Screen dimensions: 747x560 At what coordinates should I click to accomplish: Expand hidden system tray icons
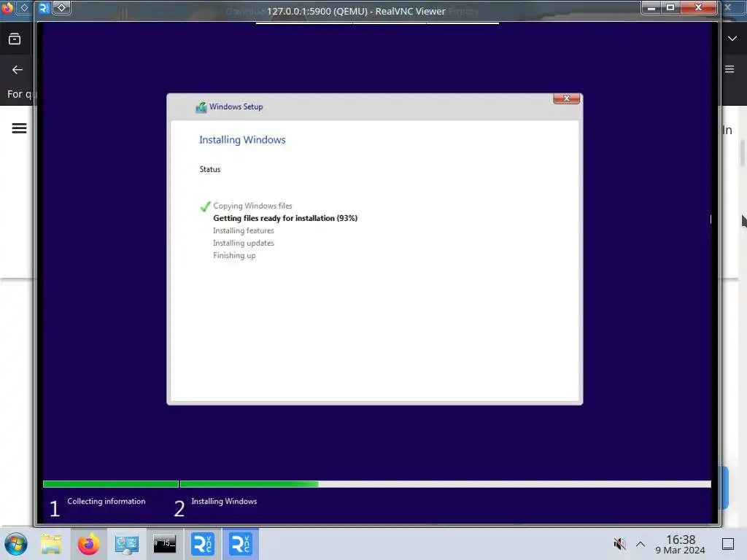point(640,544)
